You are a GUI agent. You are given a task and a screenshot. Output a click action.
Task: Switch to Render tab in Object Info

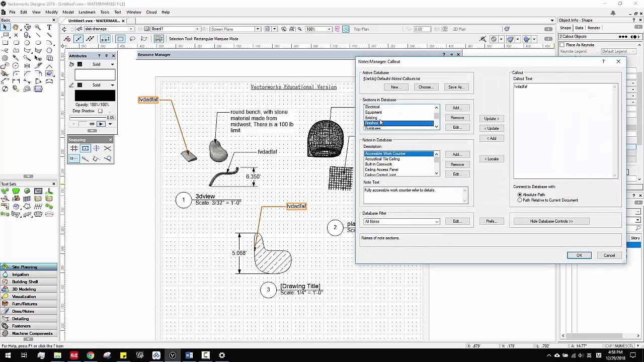(x=594, y=28)
